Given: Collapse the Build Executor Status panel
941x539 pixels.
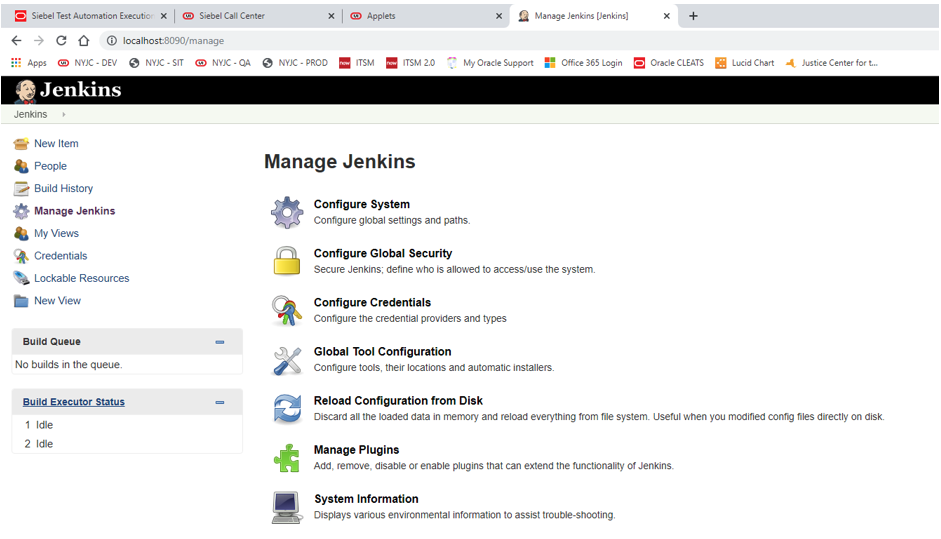Looking at the screenshot, I should click(x=220, y=402).
